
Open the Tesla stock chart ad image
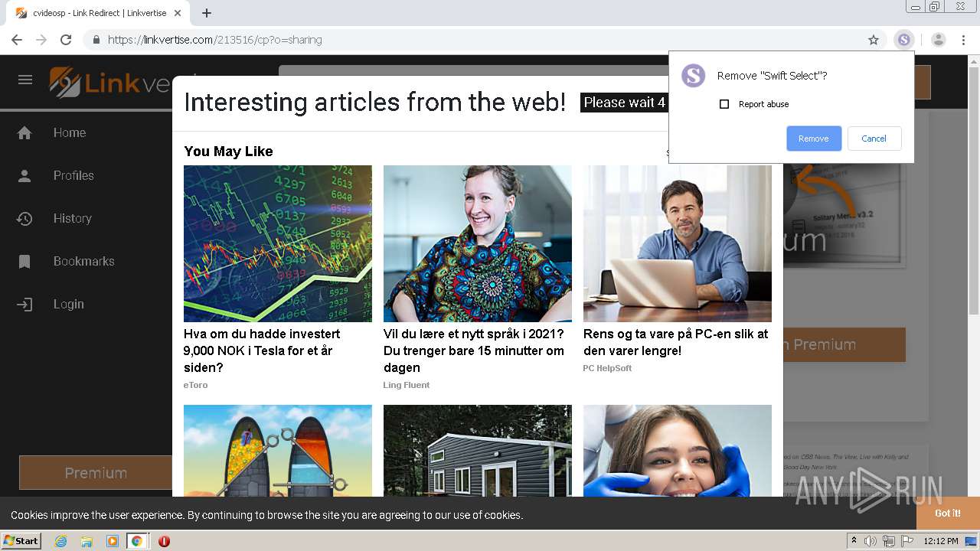click(278, 243)
